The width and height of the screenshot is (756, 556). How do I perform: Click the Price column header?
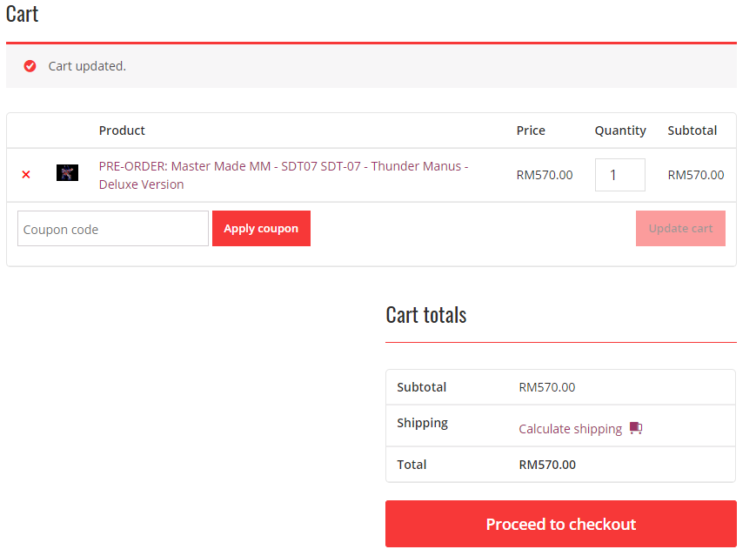tap(531, 131)
